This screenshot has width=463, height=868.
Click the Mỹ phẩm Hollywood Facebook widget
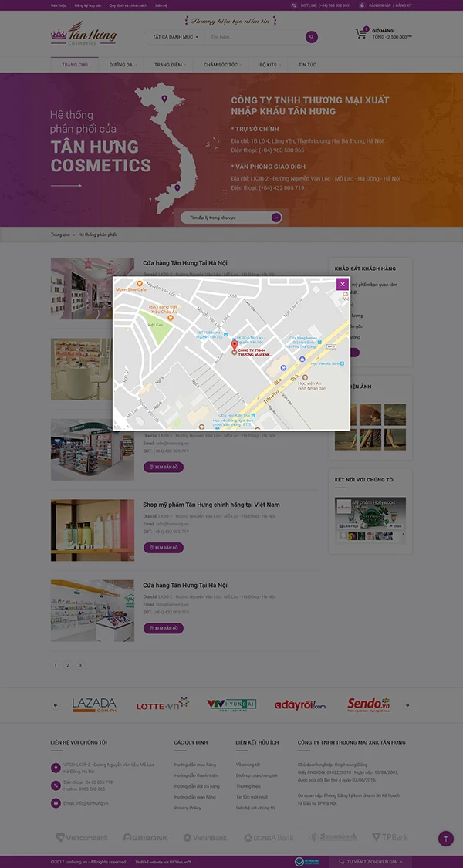pyautogui.click(x=370, y=519)
